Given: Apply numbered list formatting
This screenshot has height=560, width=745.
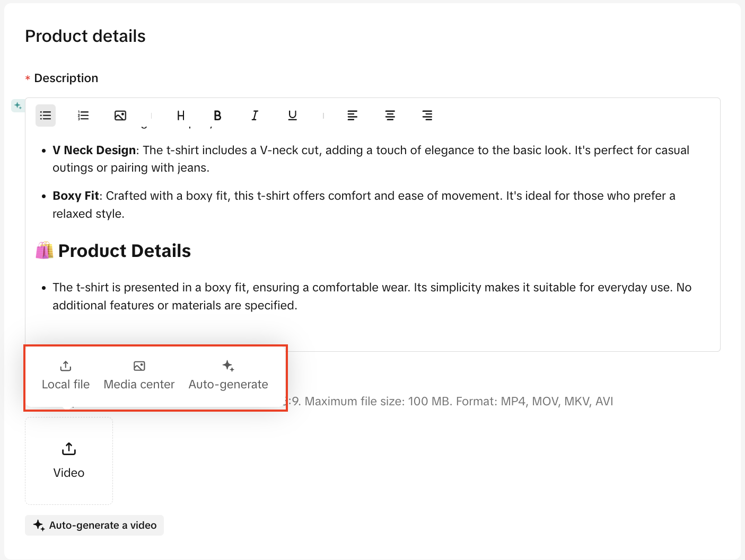Looking at the screenshot, I should coord(83,115).
